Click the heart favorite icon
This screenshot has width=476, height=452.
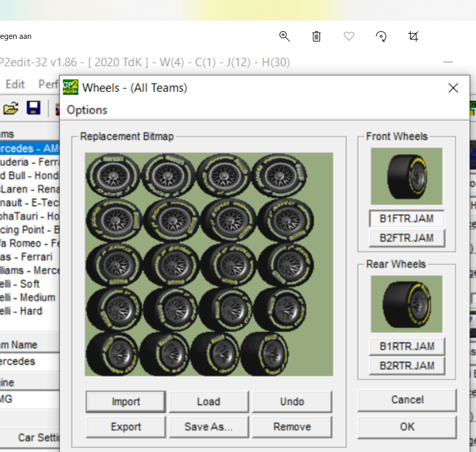coord(349,36)
